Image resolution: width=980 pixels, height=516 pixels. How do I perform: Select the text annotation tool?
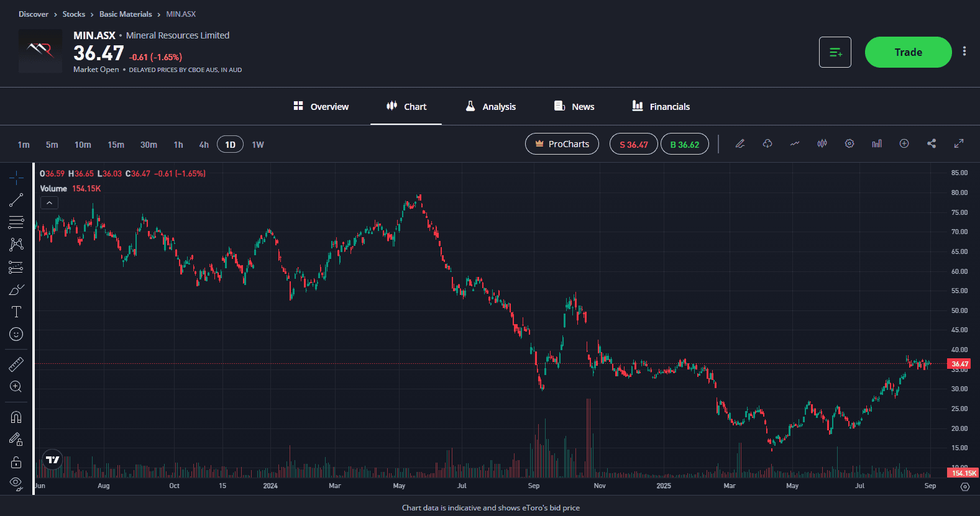(16, 312)
